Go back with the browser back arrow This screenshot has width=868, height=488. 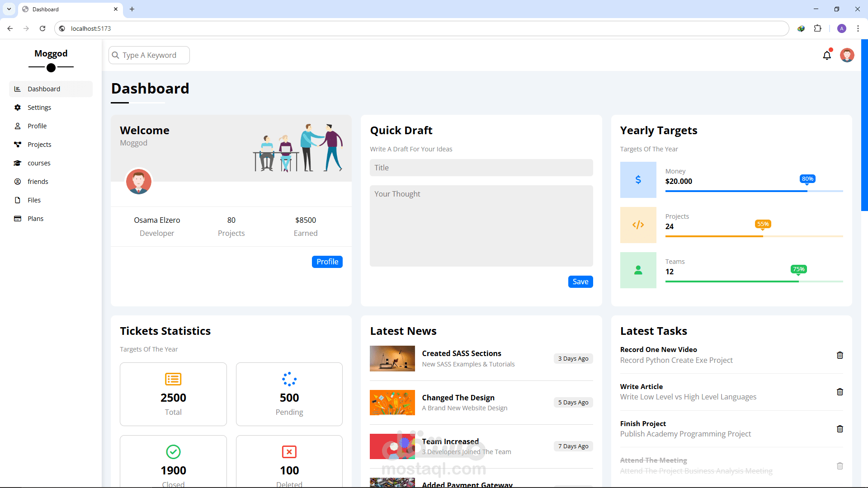pos(10,28)
